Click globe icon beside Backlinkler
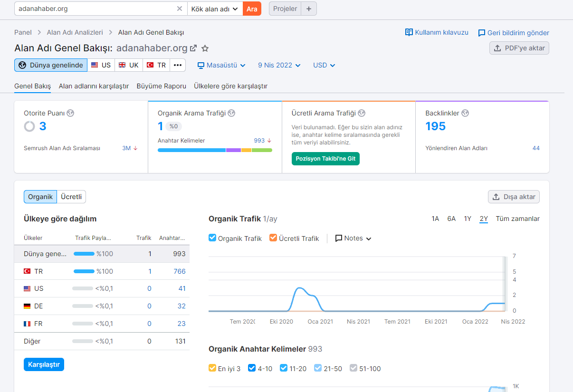Viewport: 573px width, 392px height. (465, 113)
